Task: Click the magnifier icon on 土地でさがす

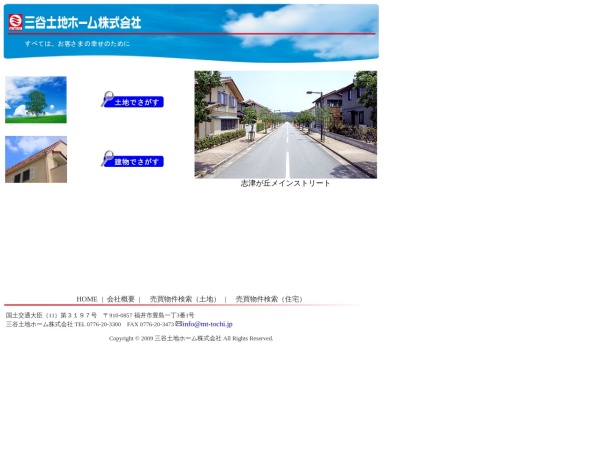Action: pos(107,99)
